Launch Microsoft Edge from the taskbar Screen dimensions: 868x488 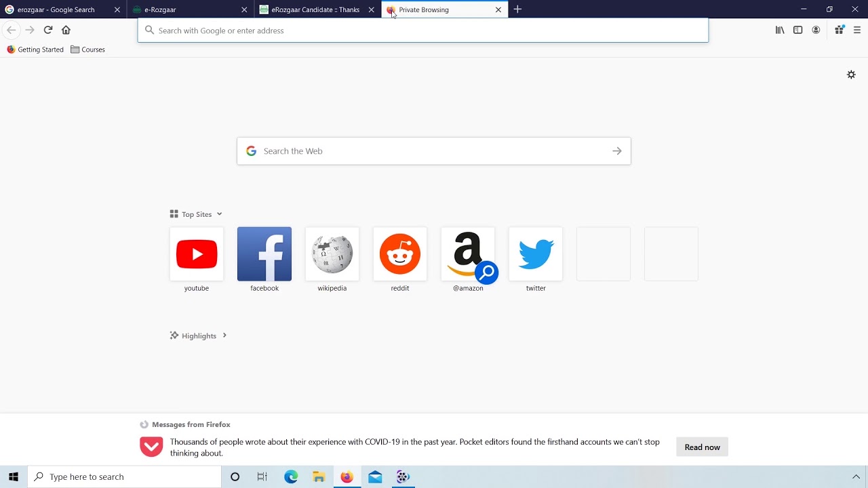[x=291, y=477]
